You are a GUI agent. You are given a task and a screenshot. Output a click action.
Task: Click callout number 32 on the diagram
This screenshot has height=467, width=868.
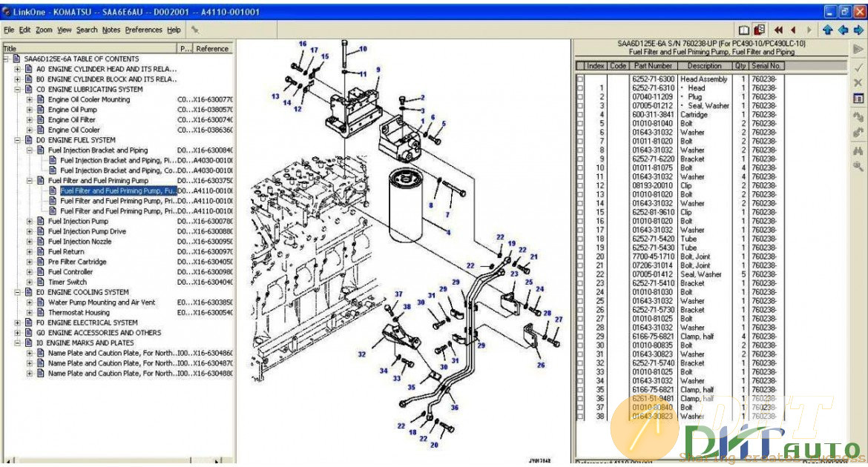pyautogui.click(x=361, y=354)
